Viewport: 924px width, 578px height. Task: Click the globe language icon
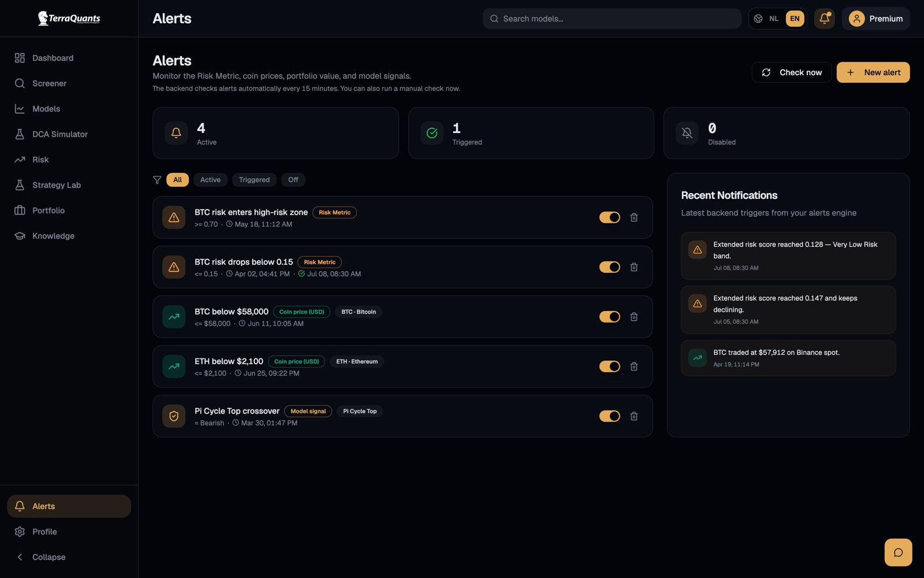point(758,18)
